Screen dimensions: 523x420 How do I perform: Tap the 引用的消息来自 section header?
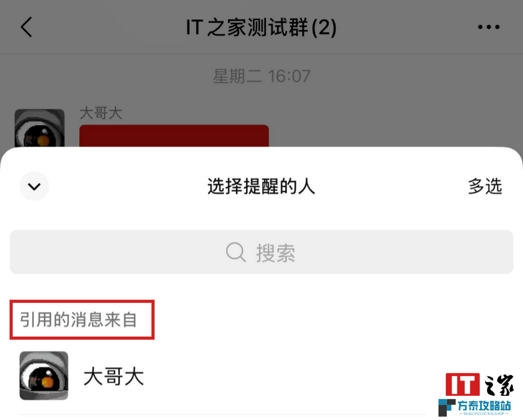(x=79, y=320)
